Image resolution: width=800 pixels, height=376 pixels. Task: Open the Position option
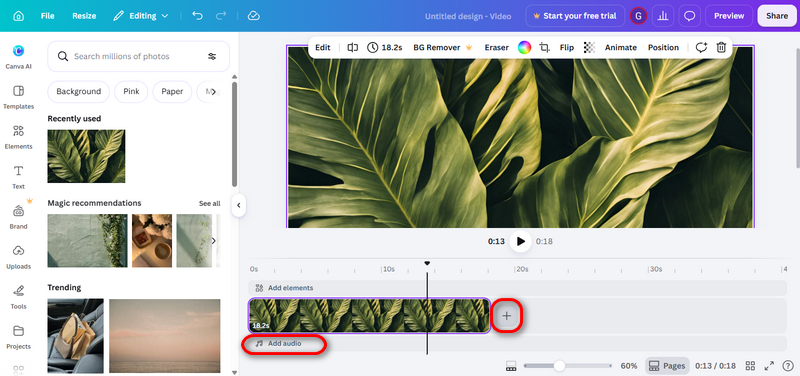(x=663, y=47)
